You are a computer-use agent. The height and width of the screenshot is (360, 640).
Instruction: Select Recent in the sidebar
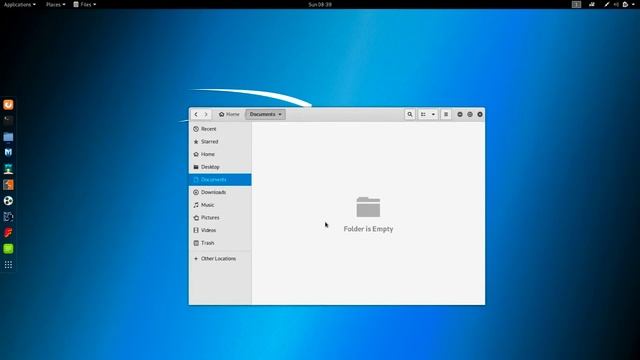(x=220, y=129)
